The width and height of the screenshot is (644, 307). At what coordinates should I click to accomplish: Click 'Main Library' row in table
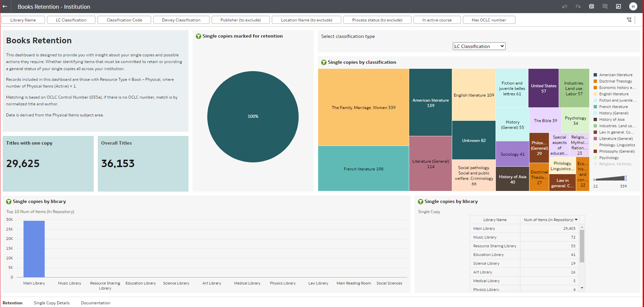524,229
